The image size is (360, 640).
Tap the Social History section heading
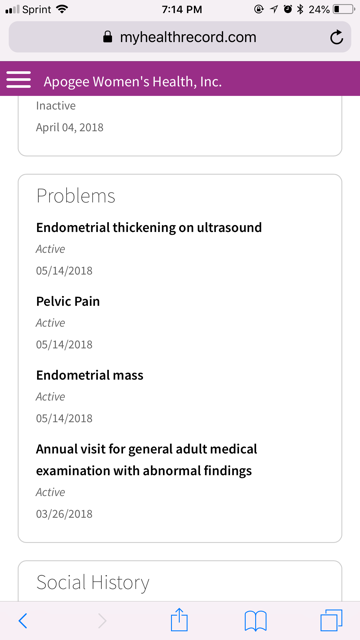[x=93, y=582]
